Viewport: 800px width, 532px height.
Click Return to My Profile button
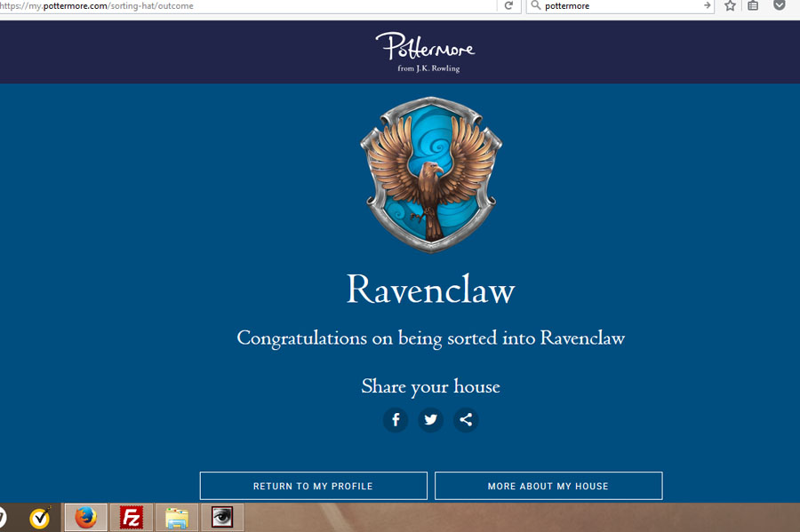click(313, 486)
